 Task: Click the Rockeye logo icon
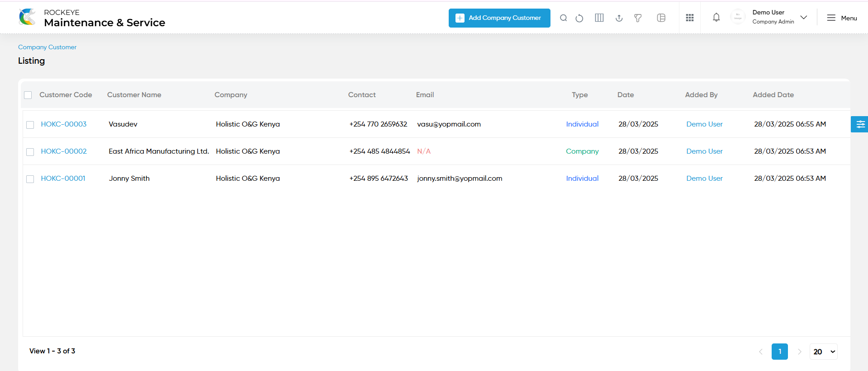coord(28,17)
